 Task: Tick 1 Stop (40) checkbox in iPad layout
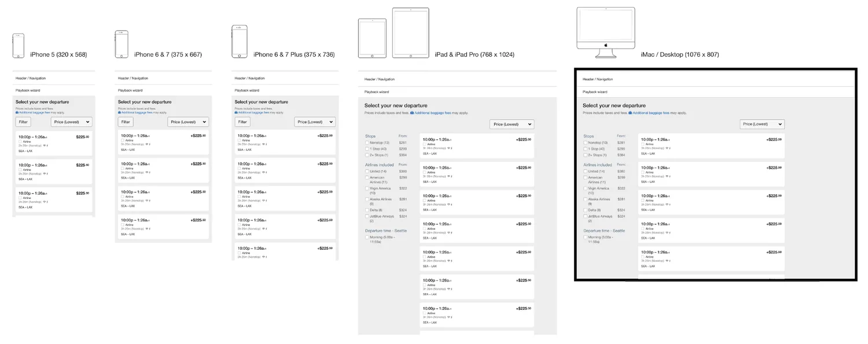(x=367, y=149)
